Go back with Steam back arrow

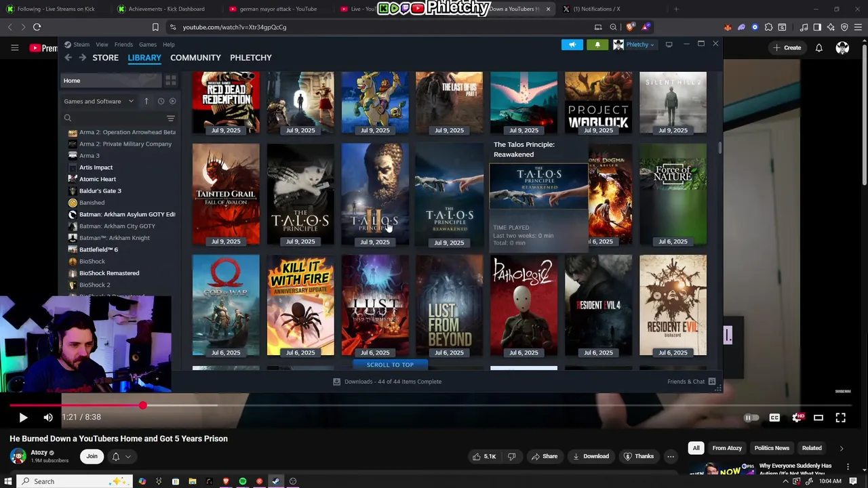coord(68,58)
